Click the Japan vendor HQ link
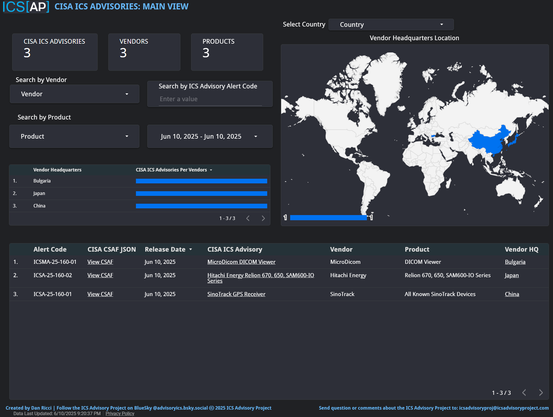553x417 pixels. pos(511,275)
